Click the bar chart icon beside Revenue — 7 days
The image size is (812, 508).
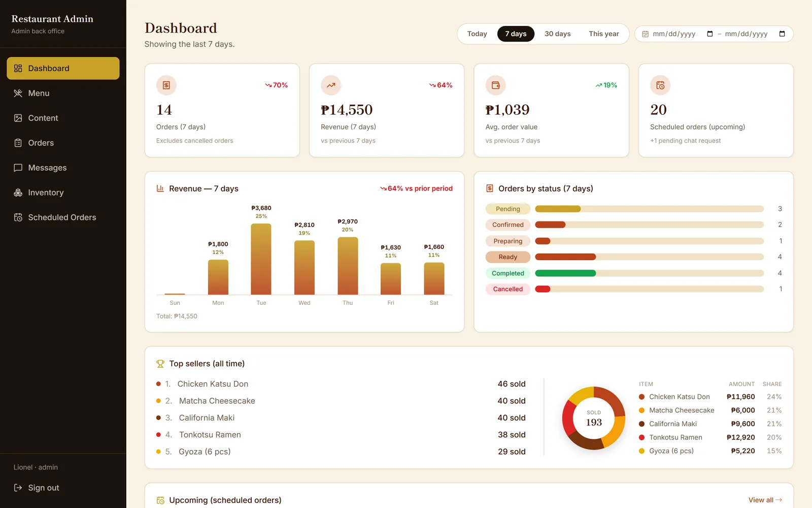(x=160, y=188)
